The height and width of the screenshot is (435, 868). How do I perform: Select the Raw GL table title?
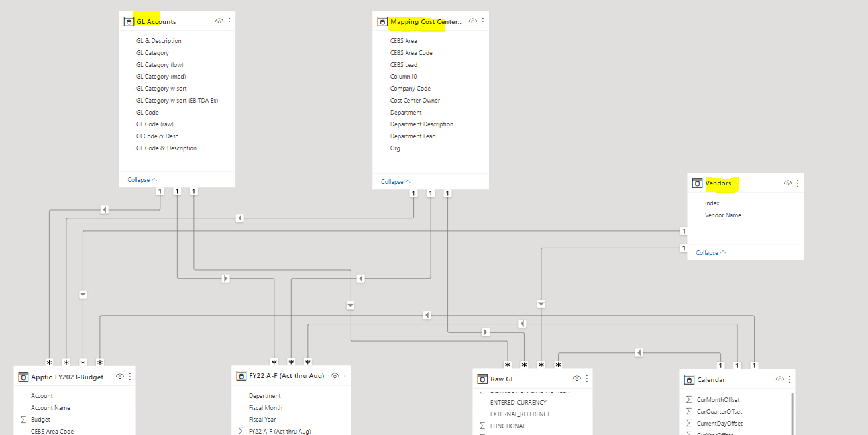pyautogui.click(x=502, y=379)
